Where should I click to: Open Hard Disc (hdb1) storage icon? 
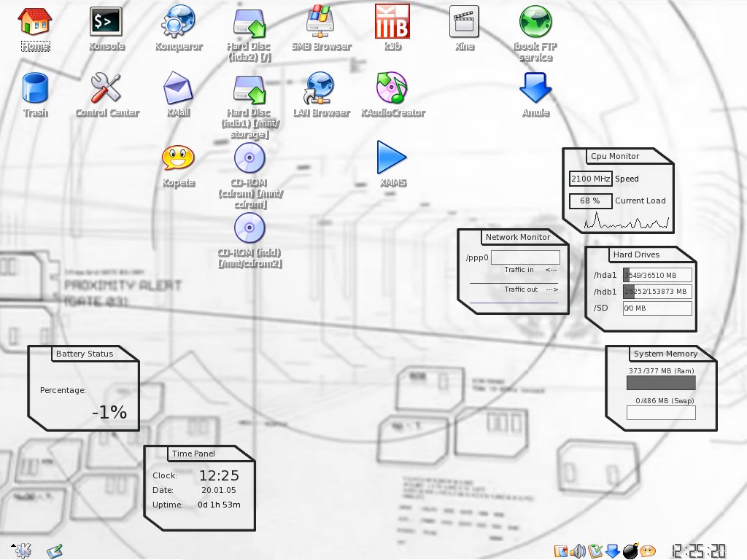[x=249, y=89]
